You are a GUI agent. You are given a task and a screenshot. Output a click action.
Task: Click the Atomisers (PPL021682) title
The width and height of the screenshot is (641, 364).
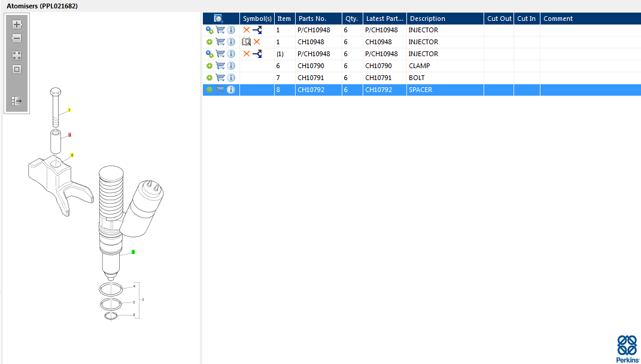(x=42, y=6)
